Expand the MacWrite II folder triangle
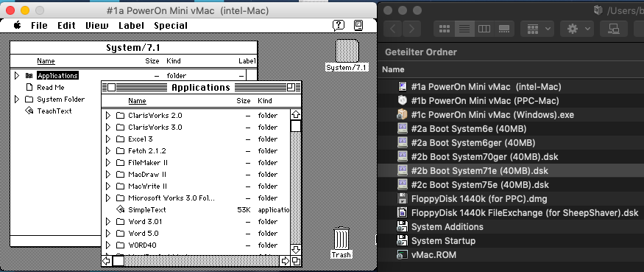644x272 pixels. coord(108,186)
